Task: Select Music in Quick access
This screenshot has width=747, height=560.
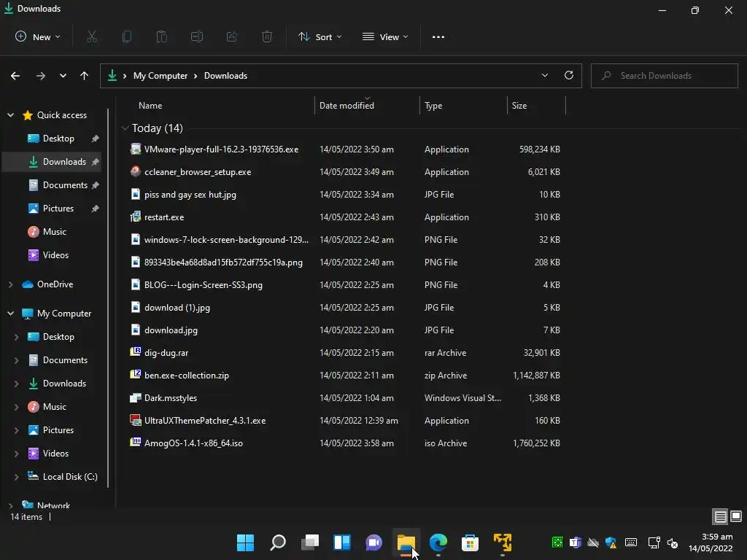Action: (54, 231)
